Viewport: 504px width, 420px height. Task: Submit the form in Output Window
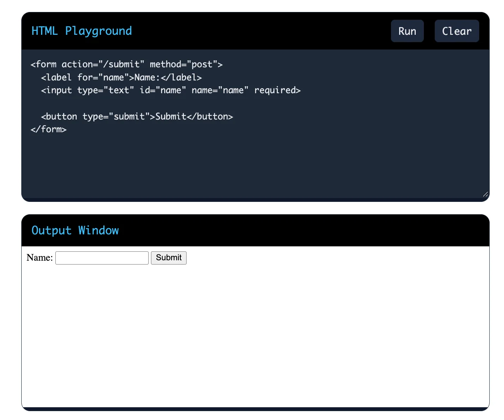click(x=169, y=258)
